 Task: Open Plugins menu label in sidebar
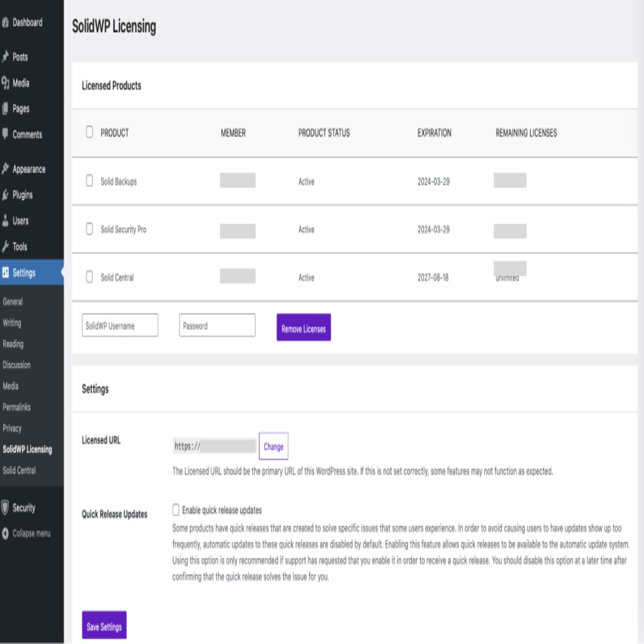pyautogui.click(x=23, y=195)
